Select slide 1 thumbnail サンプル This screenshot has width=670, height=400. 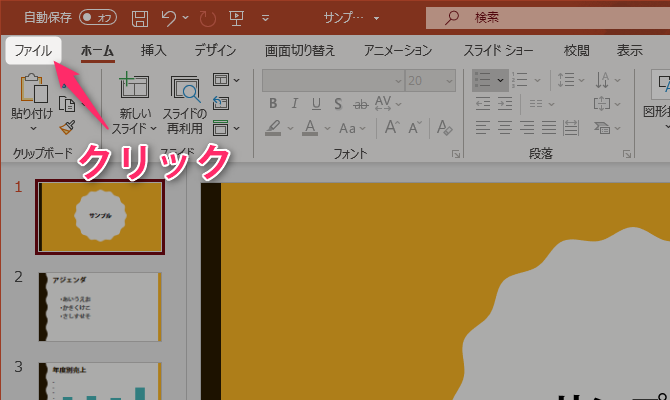coord(100,217)
